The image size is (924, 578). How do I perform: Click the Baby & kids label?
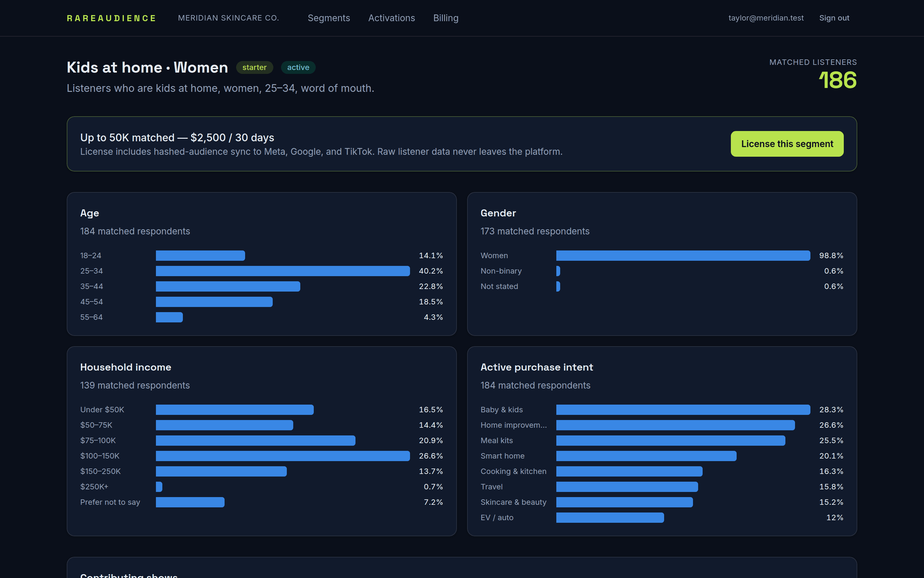pyautogui.click(x=501, y=409)
